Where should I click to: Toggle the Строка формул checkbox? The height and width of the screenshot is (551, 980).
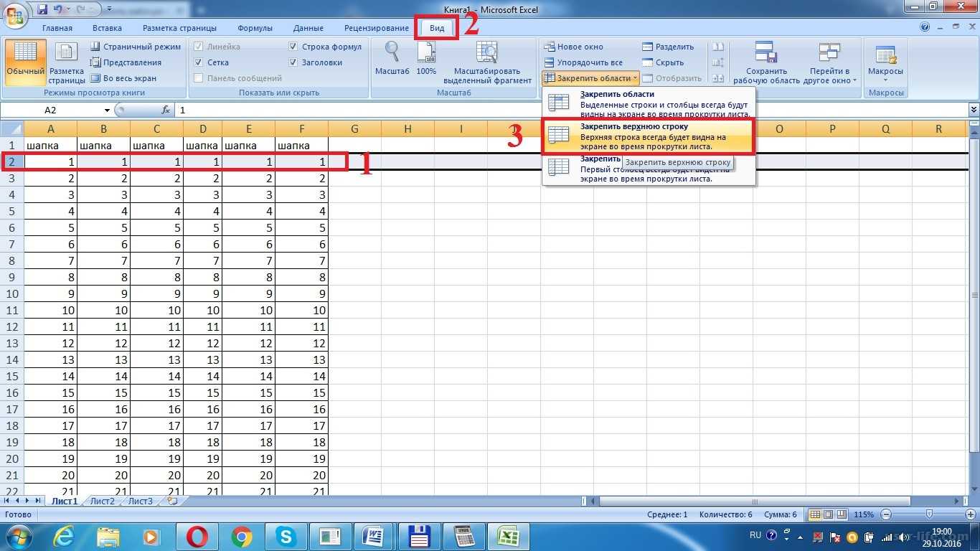click(293, 47)
